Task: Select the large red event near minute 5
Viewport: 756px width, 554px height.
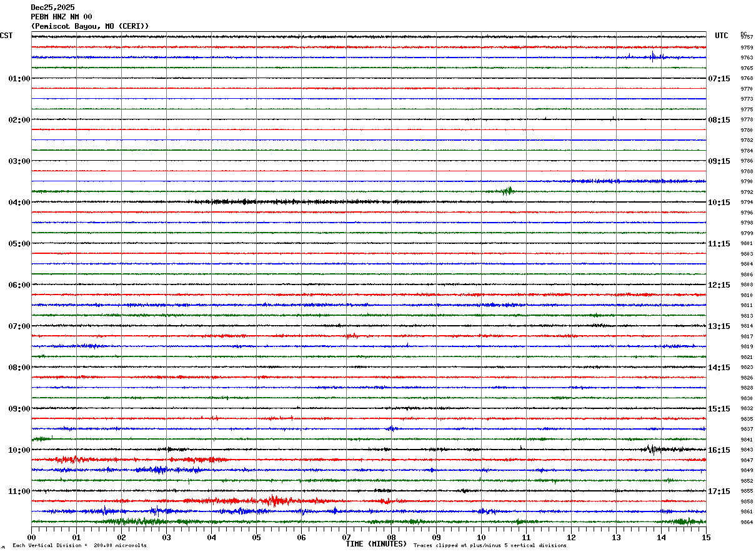Action: click(274, 500)
